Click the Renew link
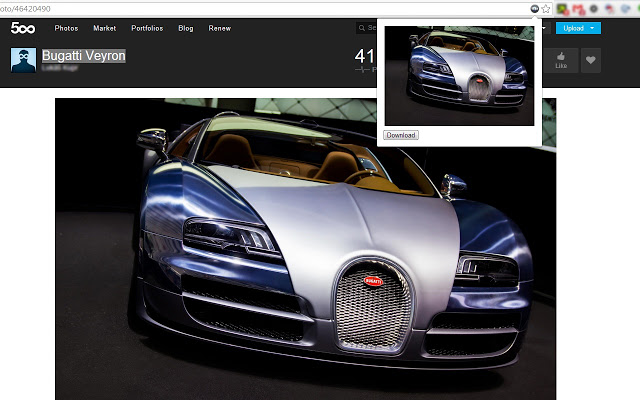The width and height of the screenshot is (640, 400). coord(220,28)
